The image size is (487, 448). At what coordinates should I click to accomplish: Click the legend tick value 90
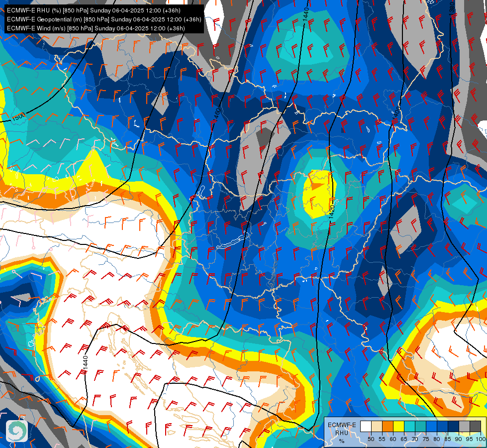click(459, 439)
